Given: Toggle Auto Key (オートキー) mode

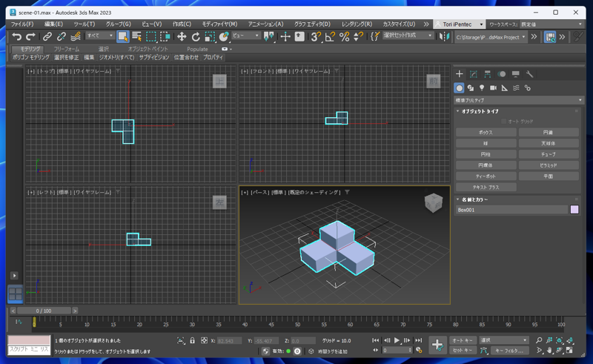Looking at the screenshot, I should click(463, 340).
